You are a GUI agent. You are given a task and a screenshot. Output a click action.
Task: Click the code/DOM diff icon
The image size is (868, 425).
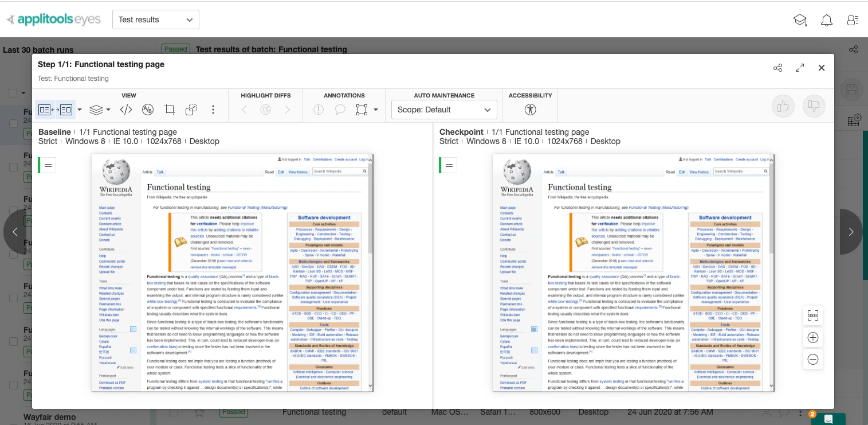pyautogui.click(x=126, y=109)
